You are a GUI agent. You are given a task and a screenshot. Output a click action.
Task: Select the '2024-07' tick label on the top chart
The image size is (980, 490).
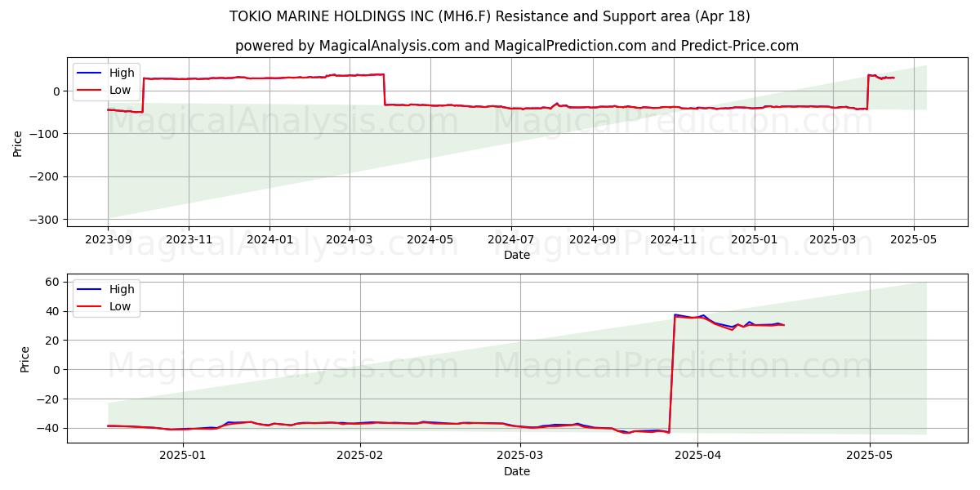point(510,239)
